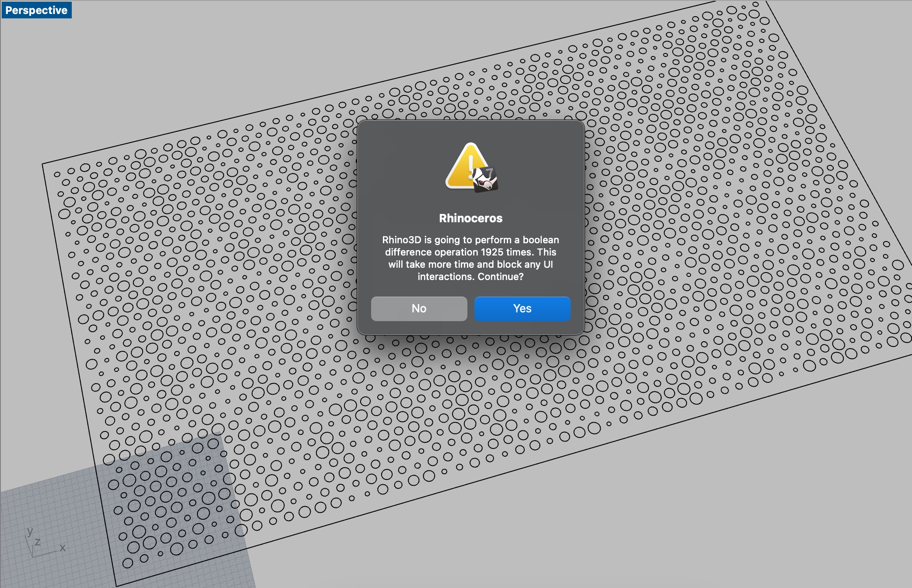Click the Rhinoceros dialog title text
Image resolution: width=912 pixels, height=588 pixels.
[470, 218]
